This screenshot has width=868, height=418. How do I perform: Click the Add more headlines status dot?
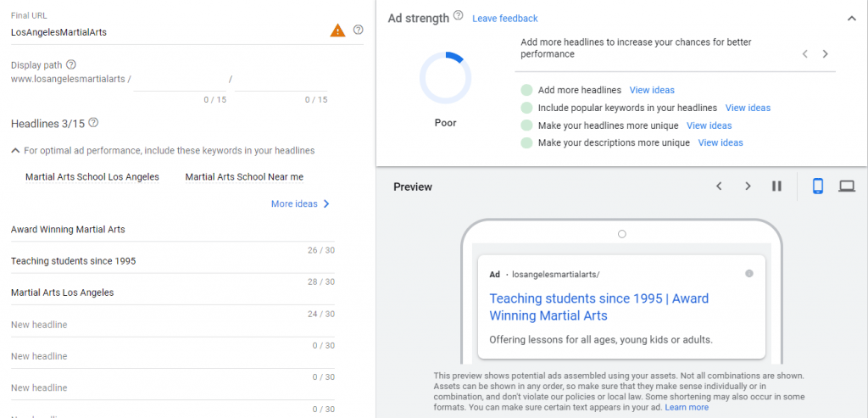click(526, 90)
